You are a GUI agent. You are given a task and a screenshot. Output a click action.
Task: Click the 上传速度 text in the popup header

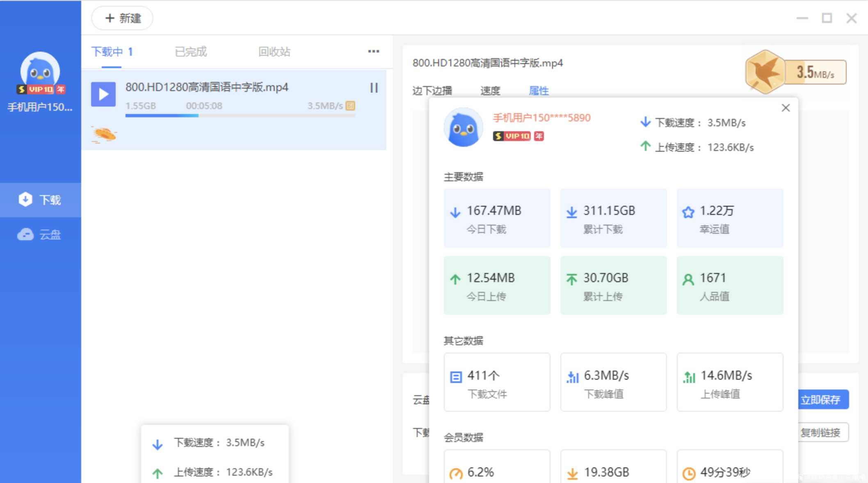pos(704,147)
